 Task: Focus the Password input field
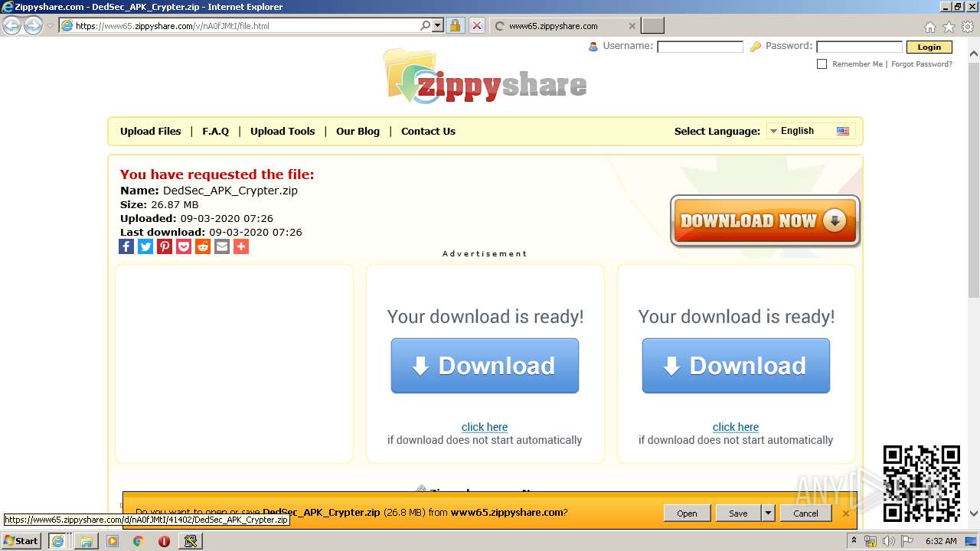point(859,47)
